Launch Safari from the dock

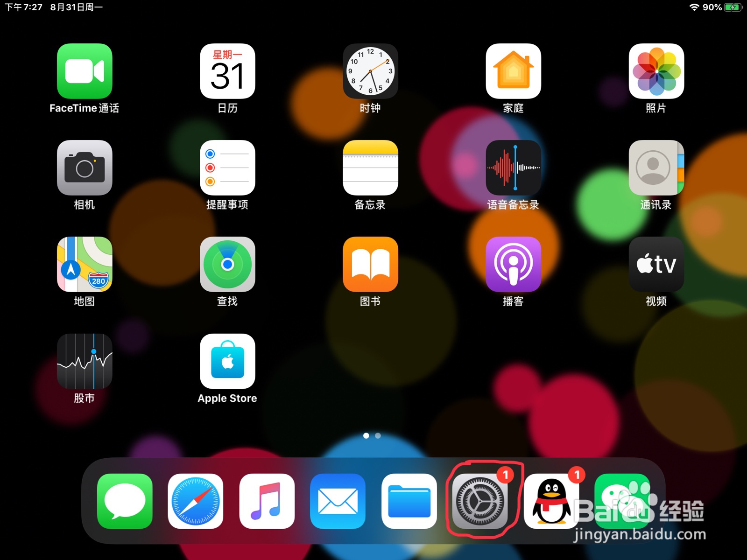point(196,501)
